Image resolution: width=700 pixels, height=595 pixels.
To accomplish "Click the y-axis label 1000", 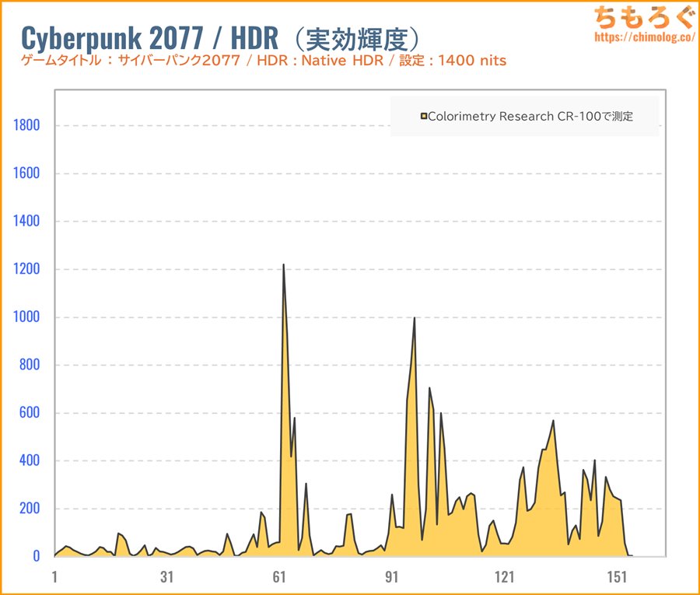I will pos(26,317).
